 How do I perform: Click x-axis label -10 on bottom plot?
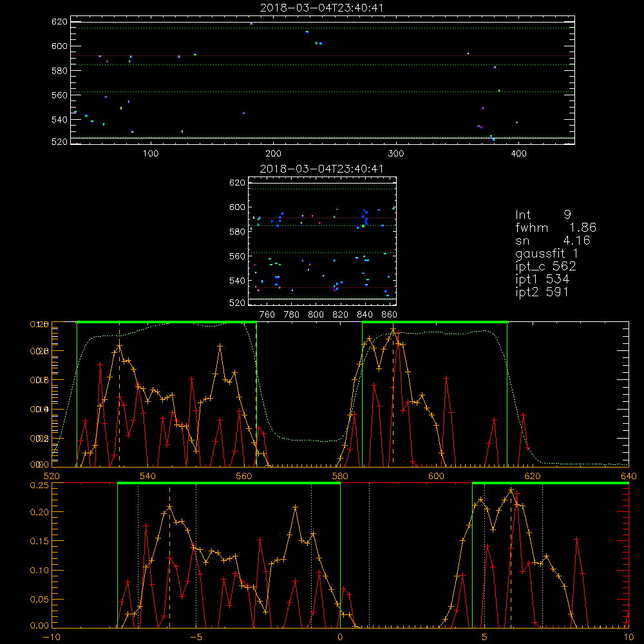pos(52,638)
